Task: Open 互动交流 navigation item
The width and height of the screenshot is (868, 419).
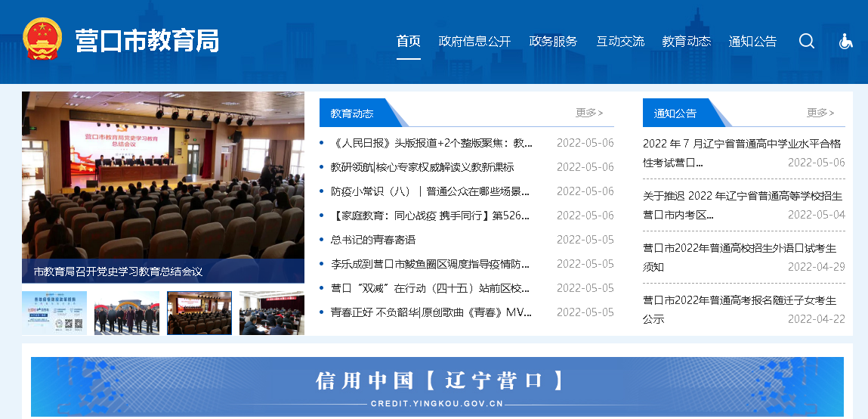Action: click(x=620, y=42)
